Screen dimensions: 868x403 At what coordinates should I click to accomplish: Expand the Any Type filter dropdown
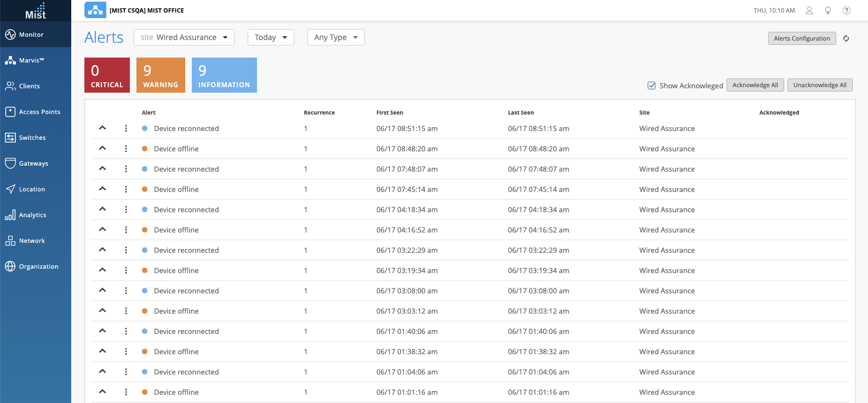pos(336,37)
